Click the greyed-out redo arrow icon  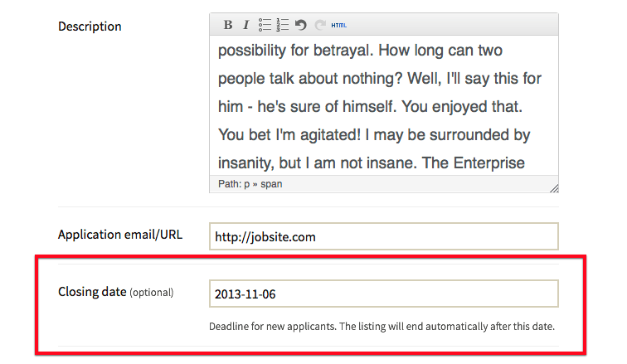tap(319, 25)
